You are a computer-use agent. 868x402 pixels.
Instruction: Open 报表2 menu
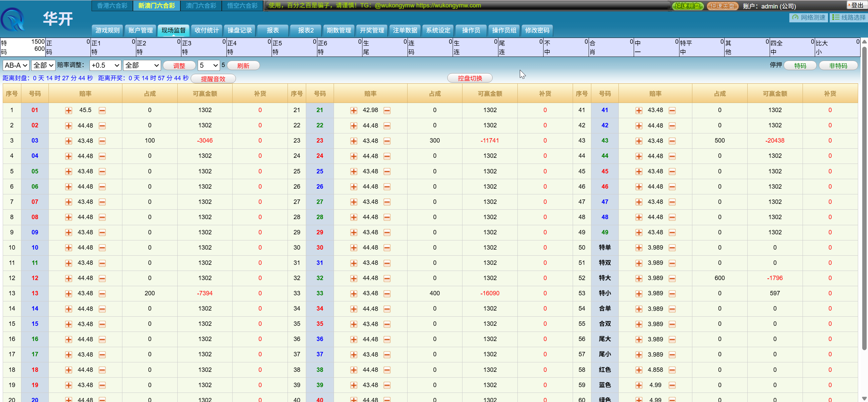coord(306,30)
